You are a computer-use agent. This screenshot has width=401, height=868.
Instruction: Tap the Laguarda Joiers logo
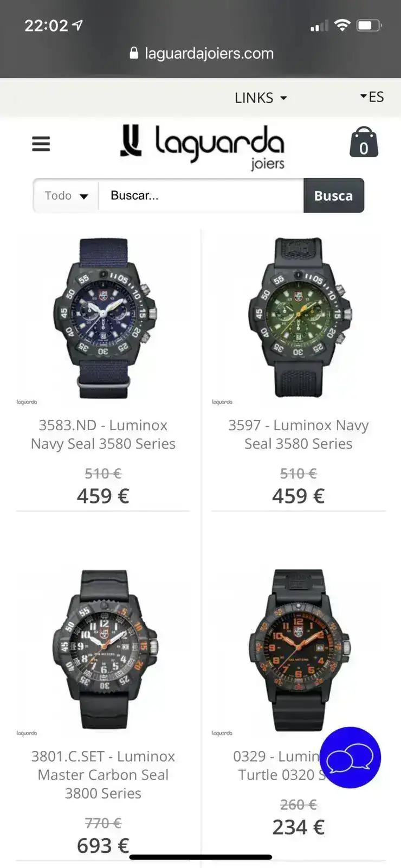click(x=202, y=146)
